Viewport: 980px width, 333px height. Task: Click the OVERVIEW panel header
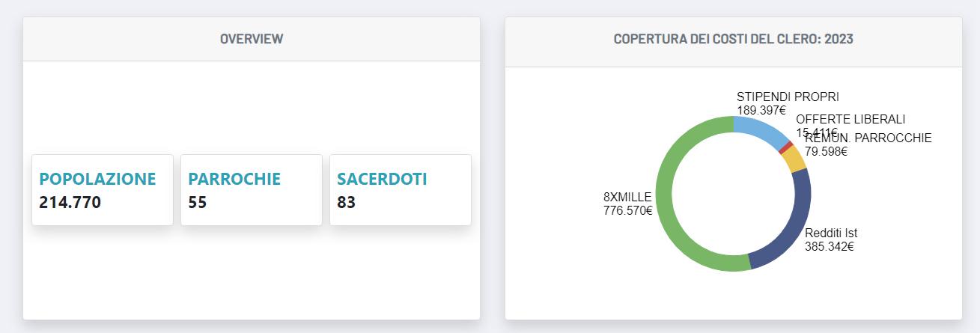(252, 39)
